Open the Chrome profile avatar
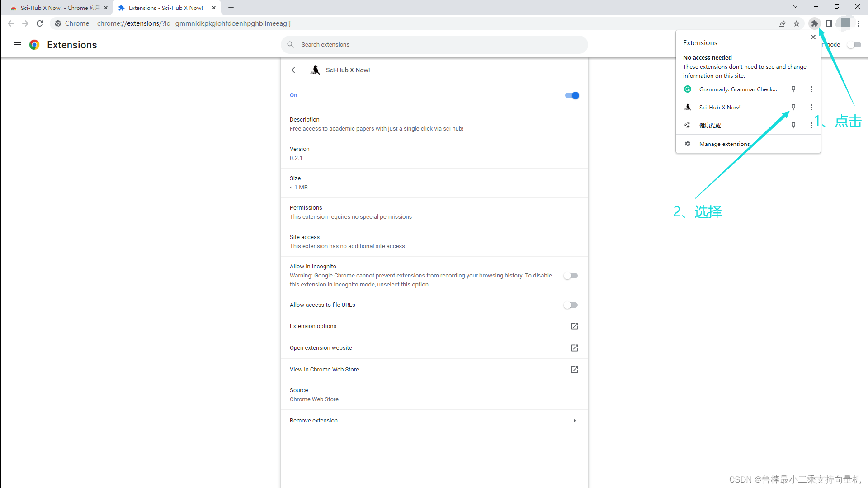The image size is (868, 488). [845, 23]
